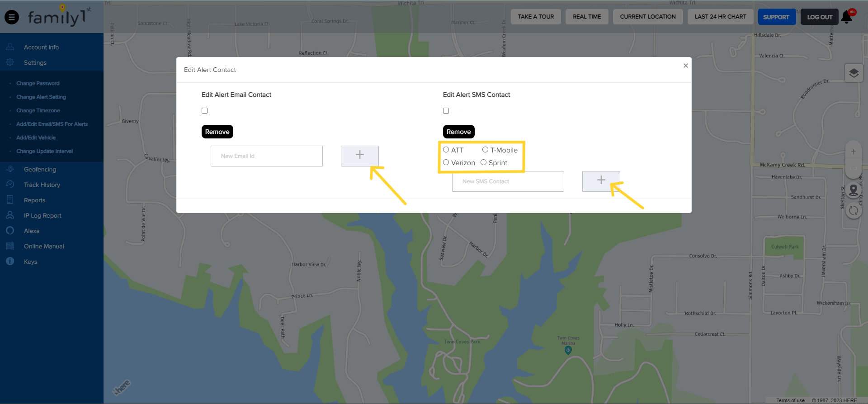Click the map refresh icon
The image size is (868, 404).
(854, 210)
